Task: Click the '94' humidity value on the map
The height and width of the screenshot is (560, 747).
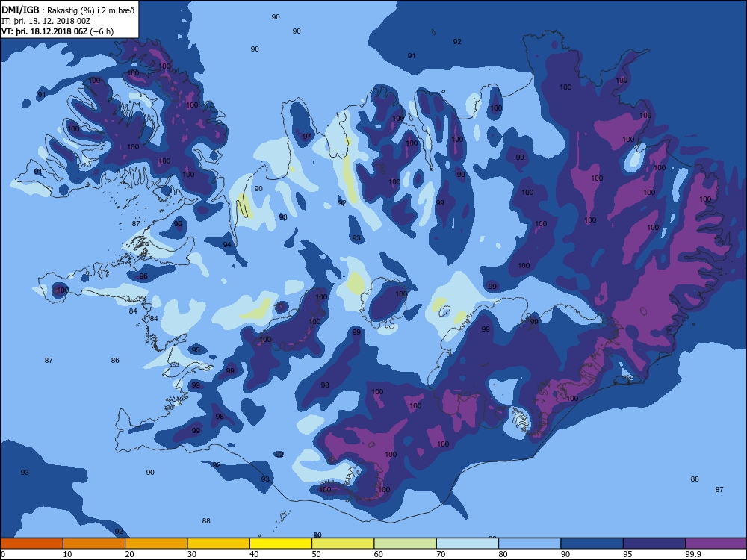Action: click(227, 245)
